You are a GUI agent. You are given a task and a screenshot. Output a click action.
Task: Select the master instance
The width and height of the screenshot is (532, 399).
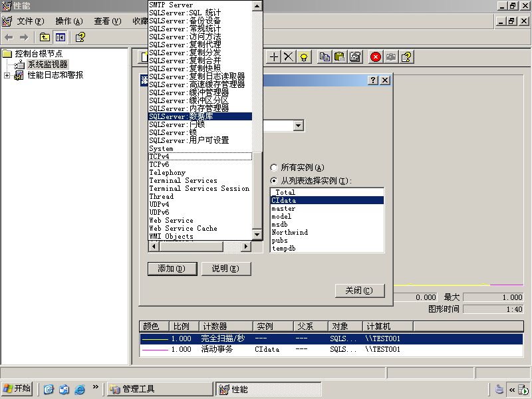coord(327,208)
